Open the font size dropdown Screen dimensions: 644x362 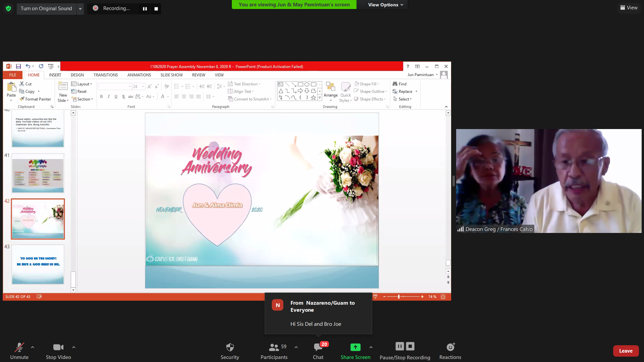coord(143,86)
